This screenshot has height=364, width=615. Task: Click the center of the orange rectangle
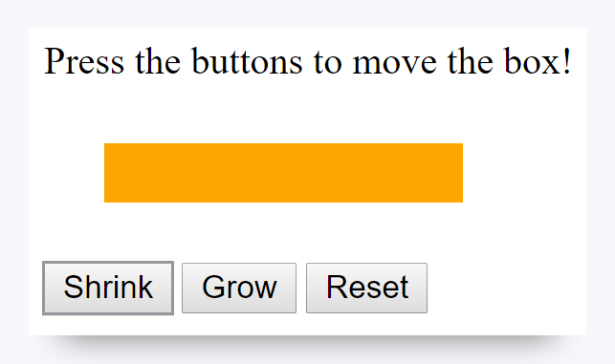pos(283,173)
